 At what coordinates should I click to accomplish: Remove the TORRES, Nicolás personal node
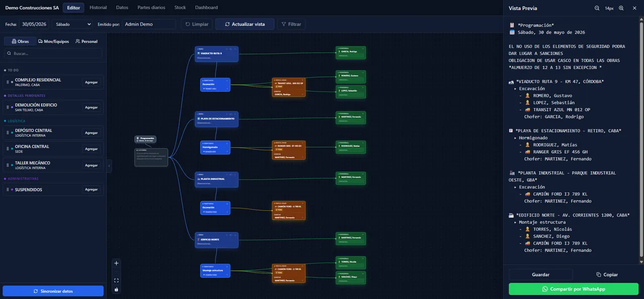coord(363,258)
